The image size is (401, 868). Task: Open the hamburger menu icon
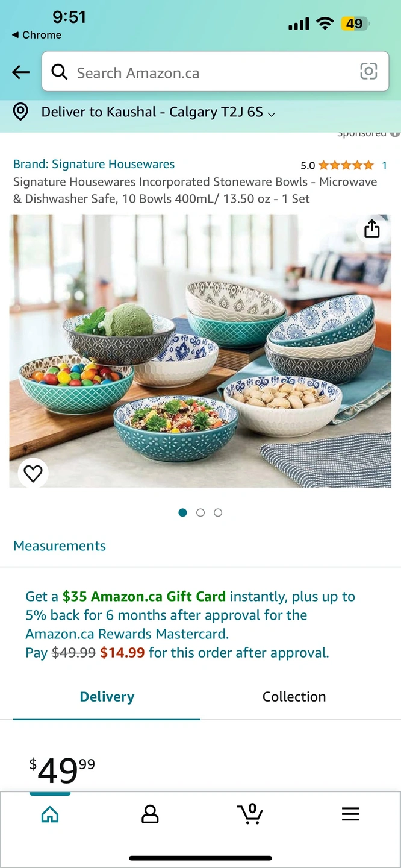point(350,814)
